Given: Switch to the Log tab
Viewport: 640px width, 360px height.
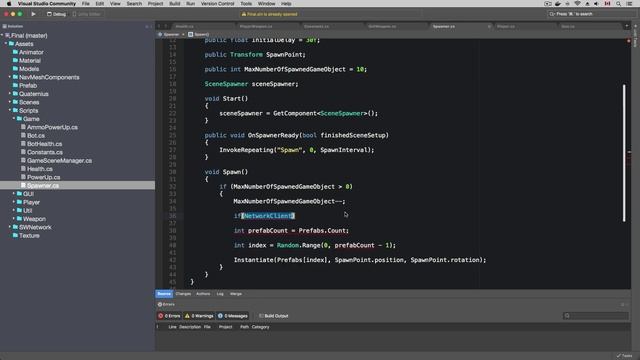Looking at the screenshot, I should (220, 294).
